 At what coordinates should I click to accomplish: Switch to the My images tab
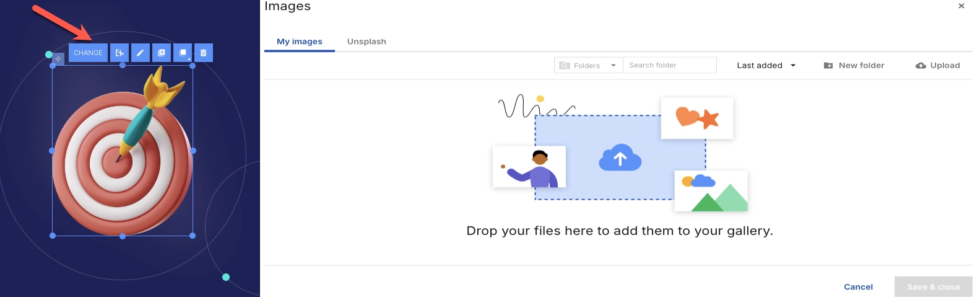pyautogui.click(x=299, y=42)
